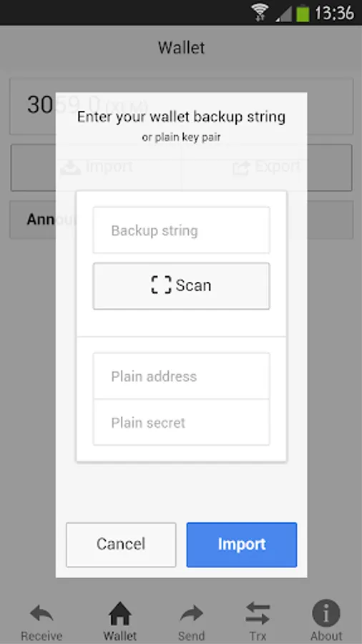
Task: Focus the Plain address field
Action: tap(182, 376)
